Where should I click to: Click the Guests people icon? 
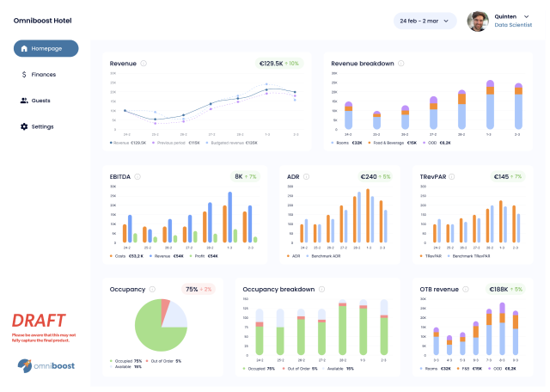tap(24, 101)
